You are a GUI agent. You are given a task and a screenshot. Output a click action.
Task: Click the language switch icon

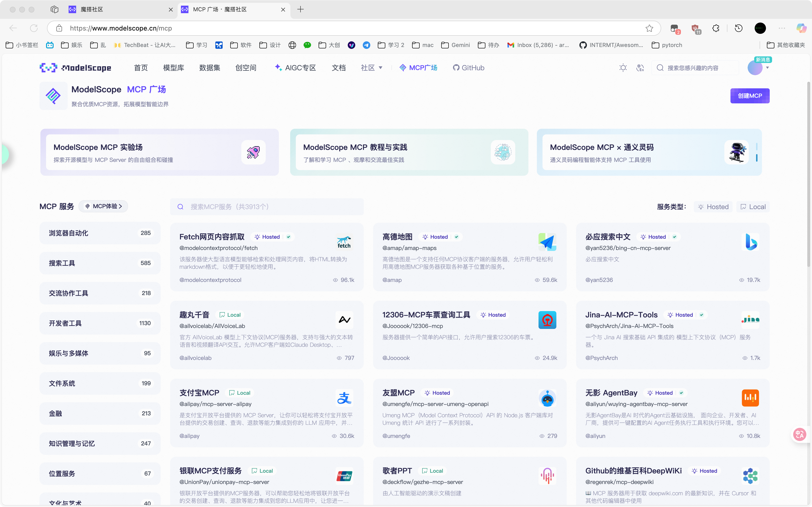coord(640,68)
